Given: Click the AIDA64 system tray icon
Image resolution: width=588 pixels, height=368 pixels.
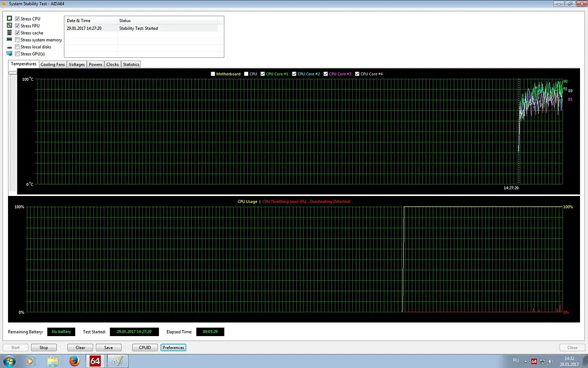Looking at the screenshot, I should [x=534, y=362].
